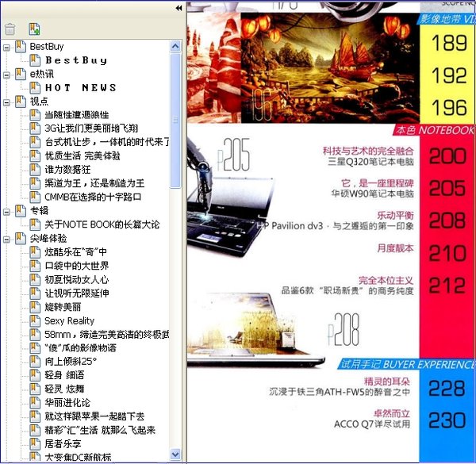Open bookmark 华丽进化论
Viewport: 476px width, 464px height.
tap(67, 403)
